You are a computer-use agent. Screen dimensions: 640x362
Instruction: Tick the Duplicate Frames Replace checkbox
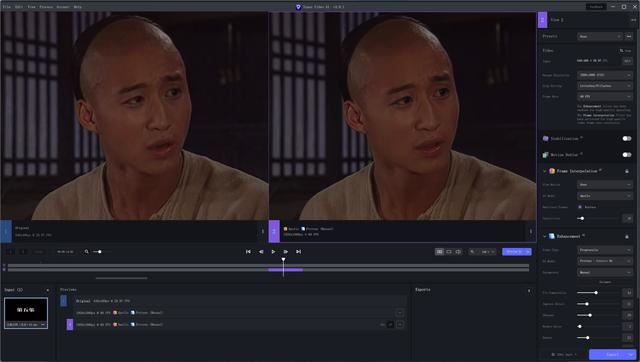pyautogui.click(x=580, y=207)
